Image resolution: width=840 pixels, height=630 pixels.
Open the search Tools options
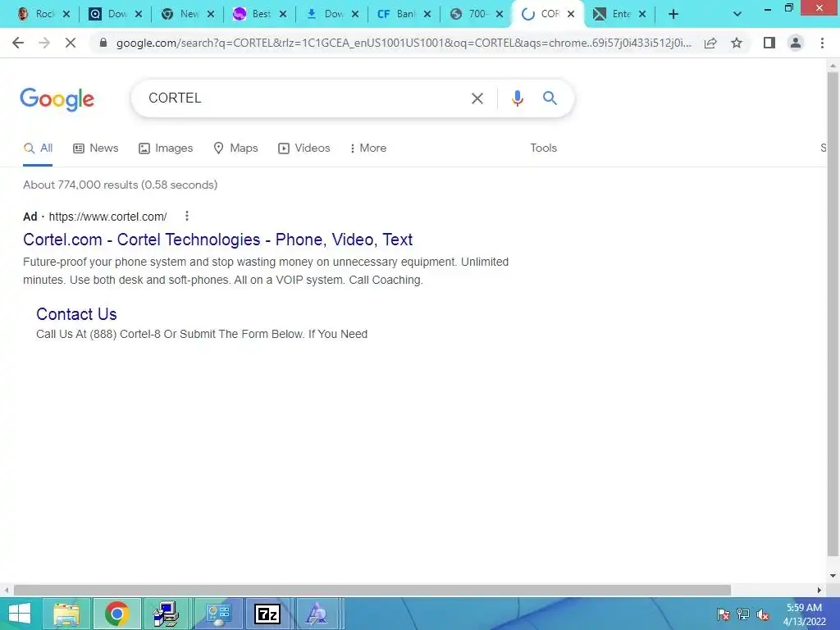[543, 148]
